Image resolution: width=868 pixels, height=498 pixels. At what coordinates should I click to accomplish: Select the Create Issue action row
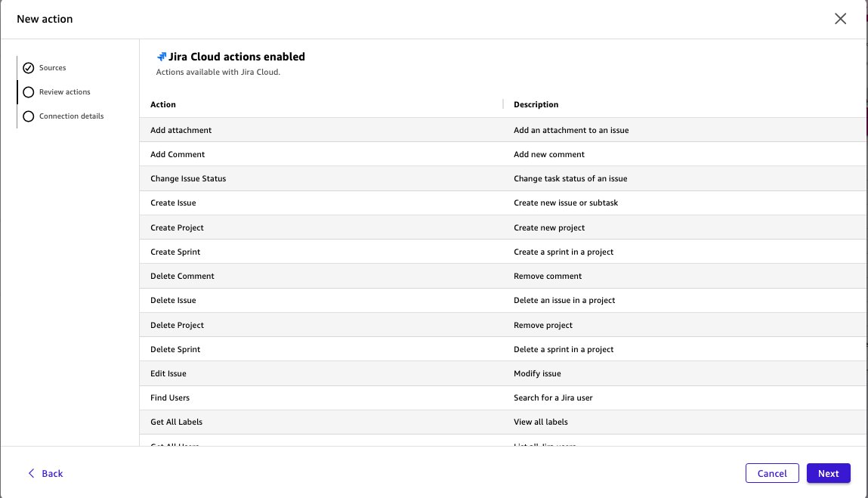coord(302,203)
